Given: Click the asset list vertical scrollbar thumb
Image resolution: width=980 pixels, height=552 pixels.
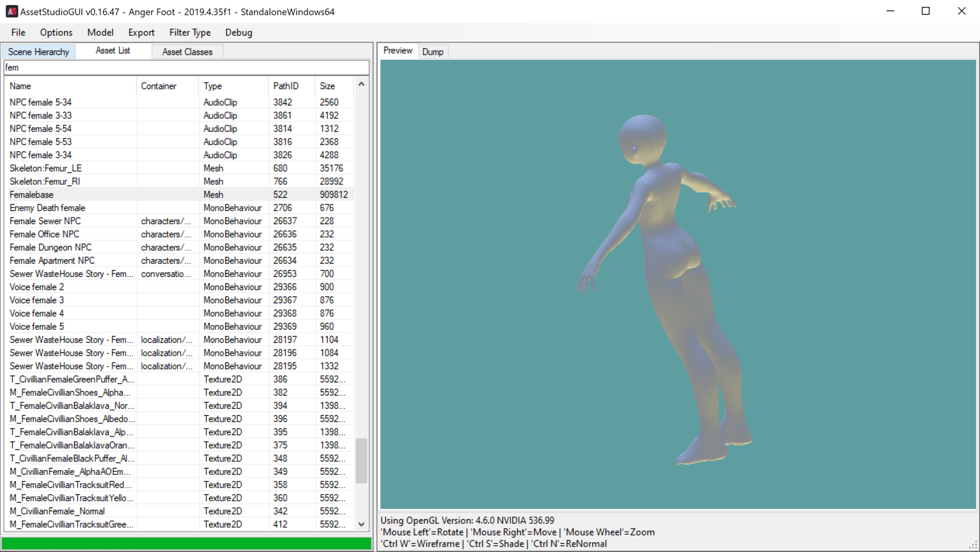Looking at the screenshot, I should coord(361,461).
